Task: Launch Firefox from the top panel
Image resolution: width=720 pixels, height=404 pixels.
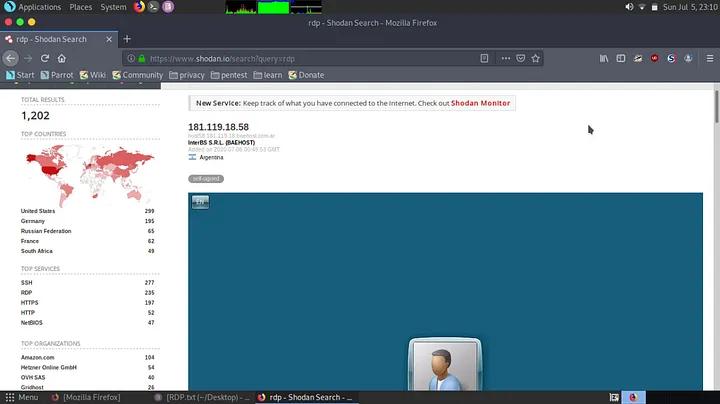Action: pyautogui.click(x=139, y=6)
